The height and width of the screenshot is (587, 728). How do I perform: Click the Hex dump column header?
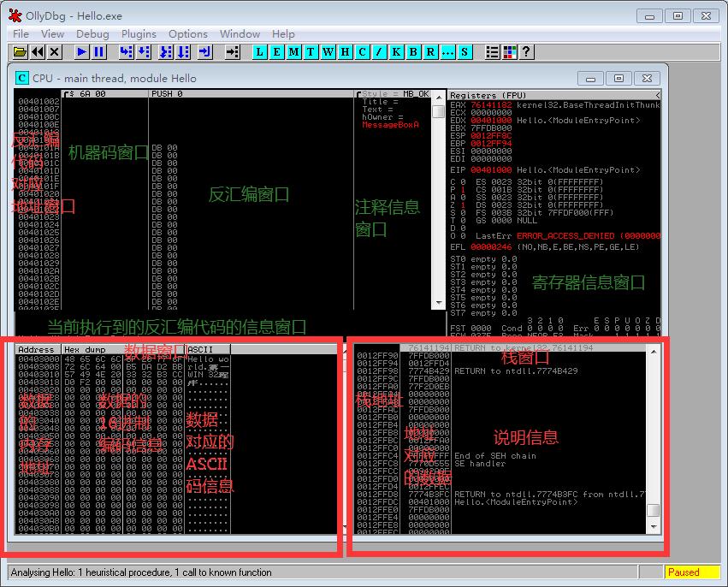[123, 349]
